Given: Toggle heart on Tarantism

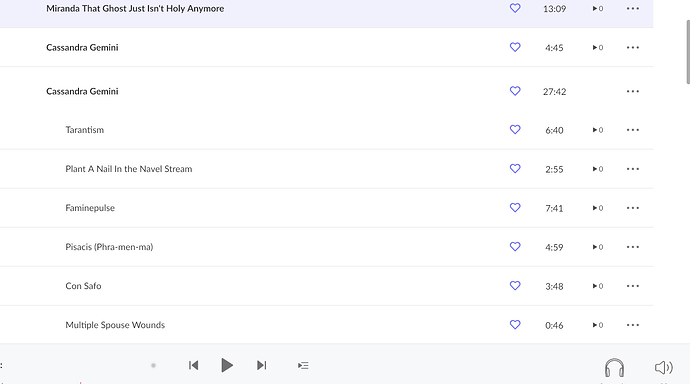Looking at the screenshot, I should (515, 130).
